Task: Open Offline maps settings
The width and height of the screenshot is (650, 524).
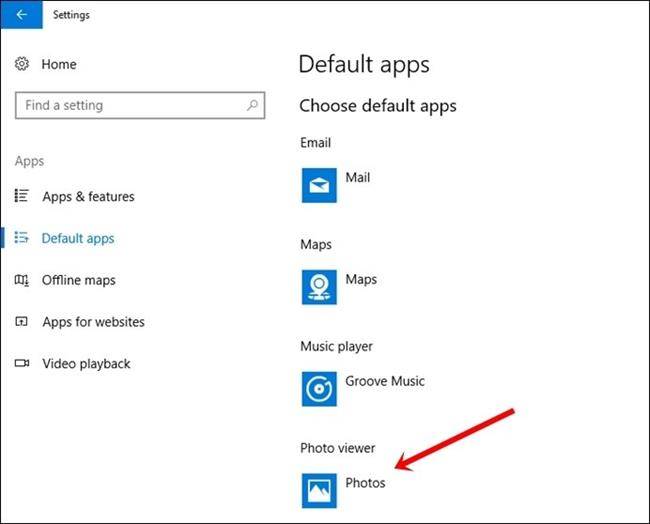Action: (x=79, y=280)
